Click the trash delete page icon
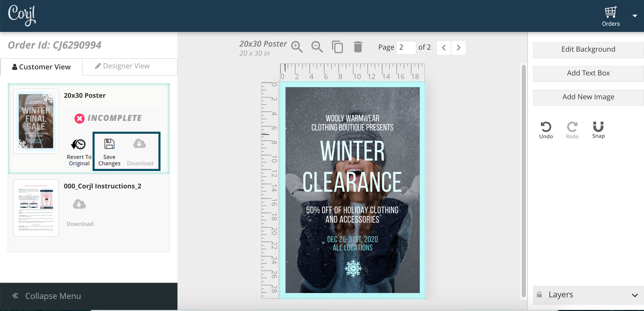 (x=358, y=47)
